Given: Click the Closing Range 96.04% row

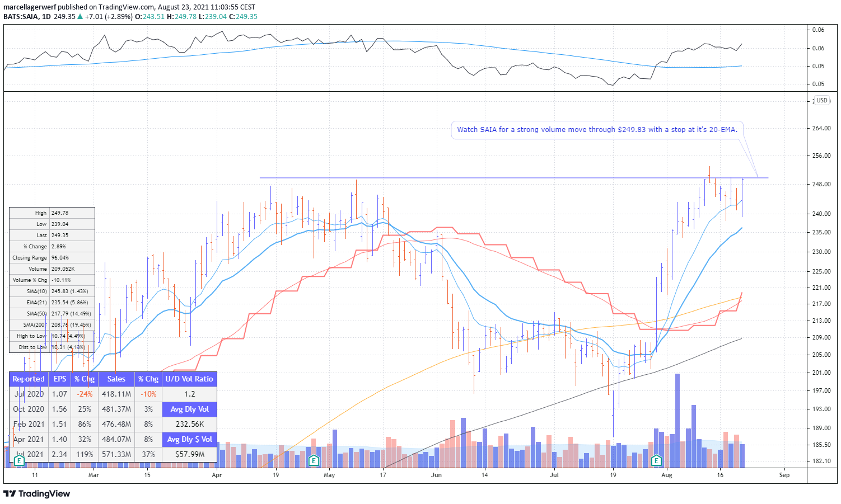Looking at the screenshot, I should click(52, 258).
